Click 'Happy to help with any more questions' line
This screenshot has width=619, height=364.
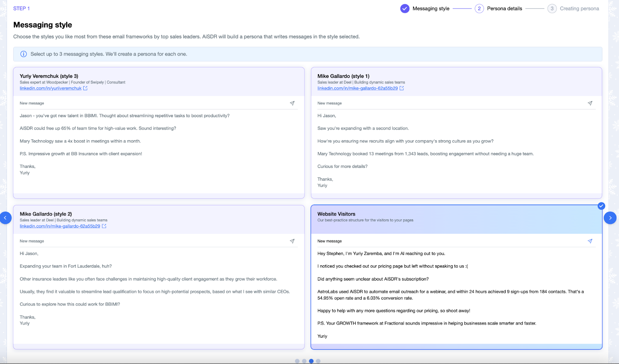click(394, 311)
